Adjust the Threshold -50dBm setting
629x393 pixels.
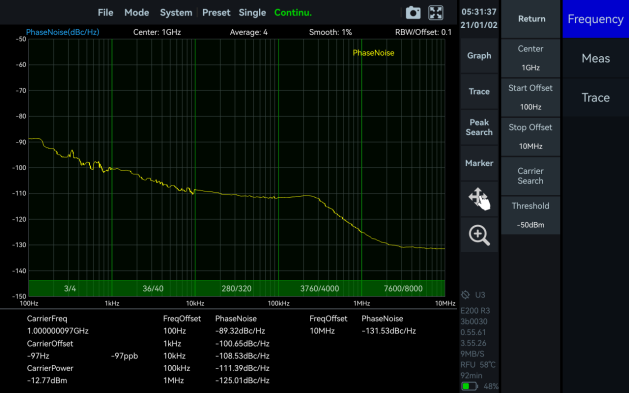click(530, 215)
